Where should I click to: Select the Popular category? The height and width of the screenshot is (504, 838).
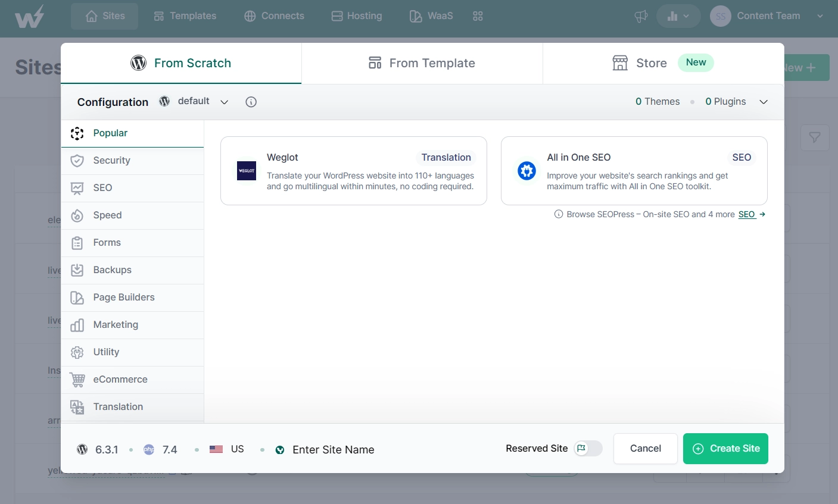click(132, 133)
